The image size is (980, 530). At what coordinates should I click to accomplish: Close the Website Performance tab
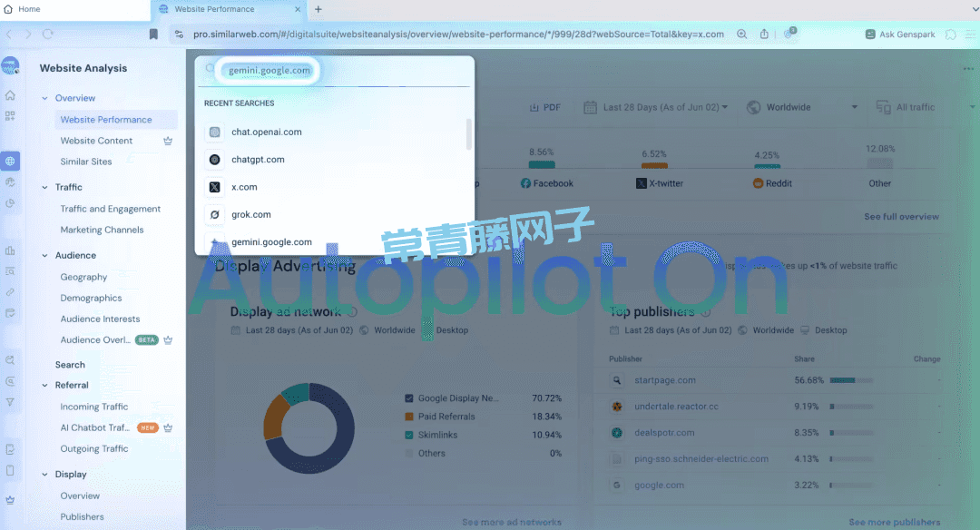click(298, 9)
